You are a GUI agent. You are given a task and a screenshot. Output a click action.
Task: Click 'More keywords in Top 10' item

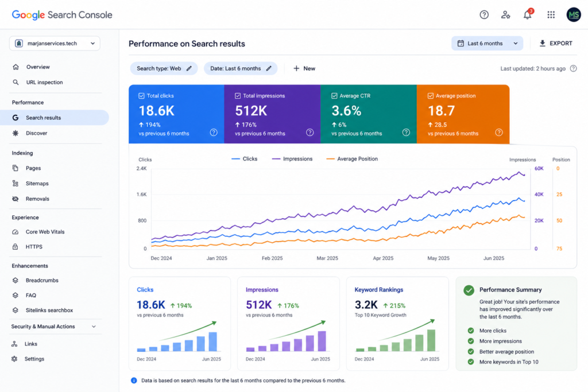pos(509,362)
